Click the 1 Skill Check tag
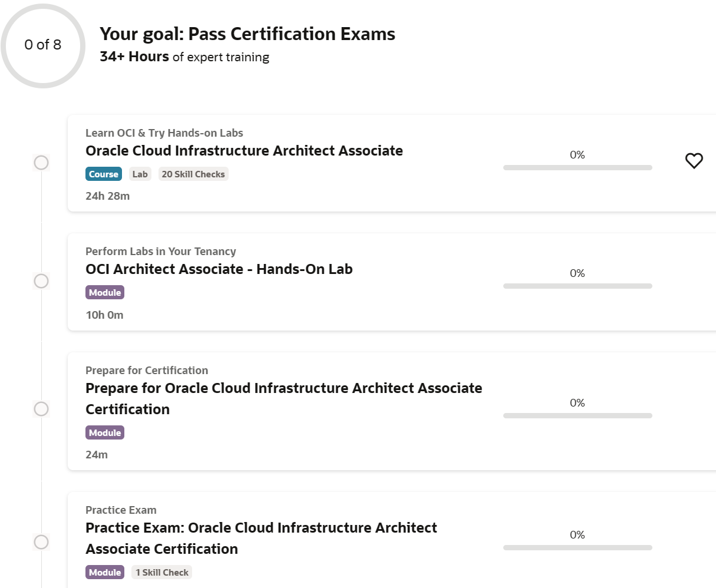This screenshot has height=588, width=716. tap(162, 573)
